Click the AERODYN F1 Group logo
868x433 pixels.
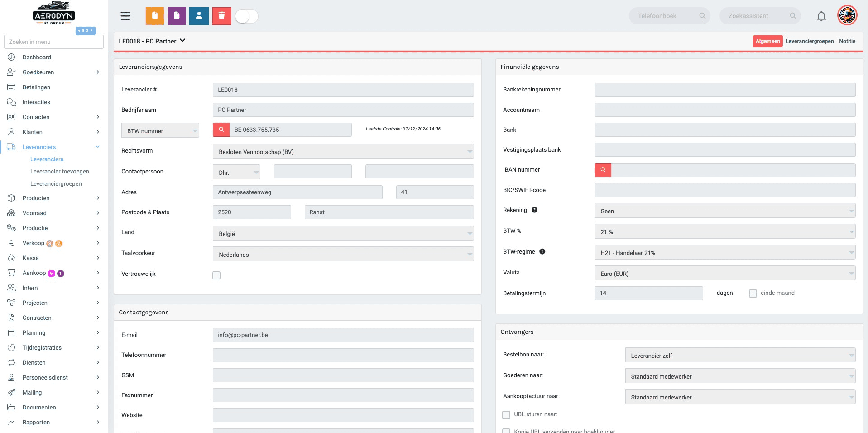tap(54, 14)
